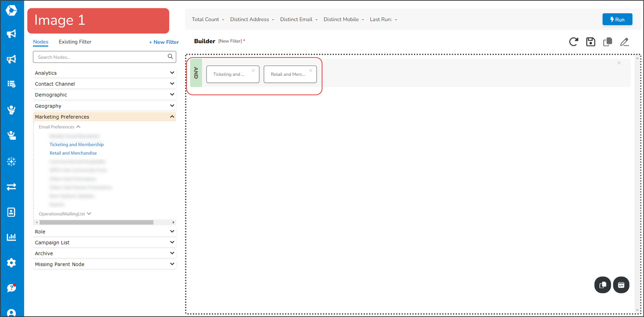Click the Run button
644x317 pixels.
coord(617,19)
